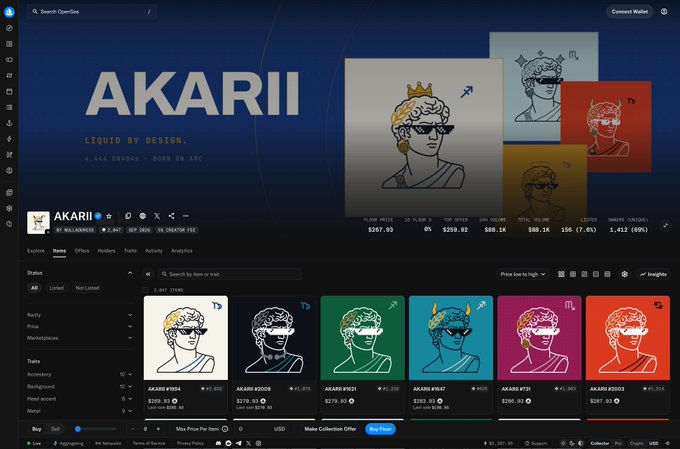Toggle the footer sound speaker icon
This screenshot has height=449, width=680.
tap(667, 443)
